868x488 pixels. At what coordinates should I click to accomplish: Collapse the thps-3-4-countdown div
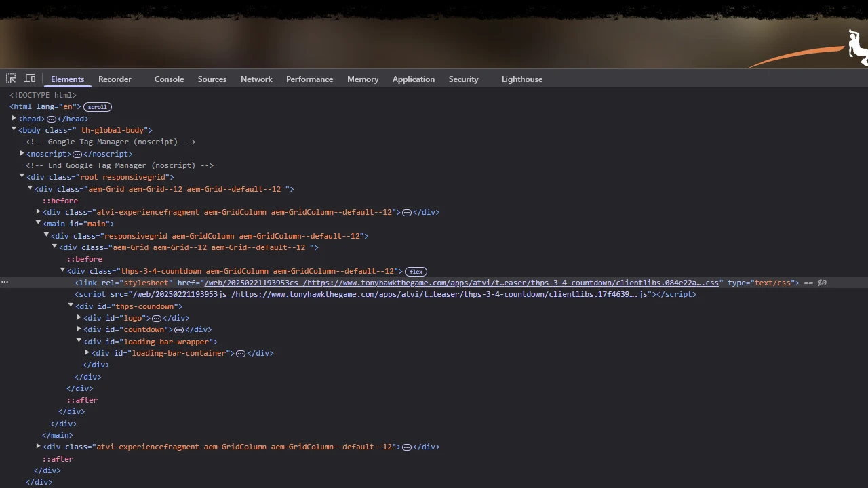(62, 270)
